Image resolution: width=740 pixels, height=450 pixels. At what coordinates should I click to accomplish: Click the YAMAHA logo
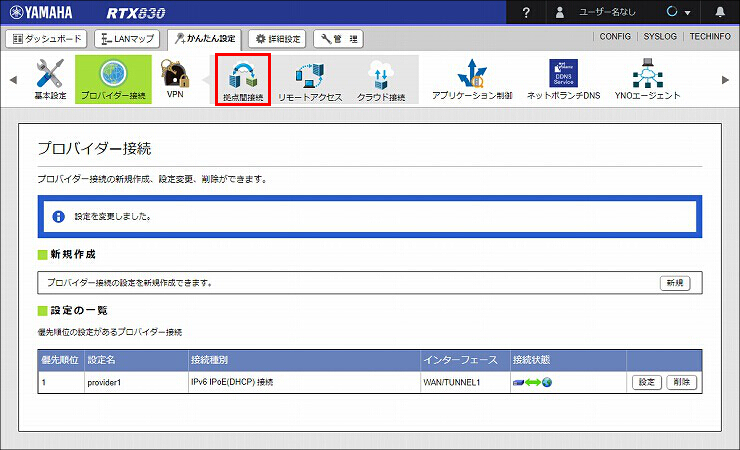[42, 12]
